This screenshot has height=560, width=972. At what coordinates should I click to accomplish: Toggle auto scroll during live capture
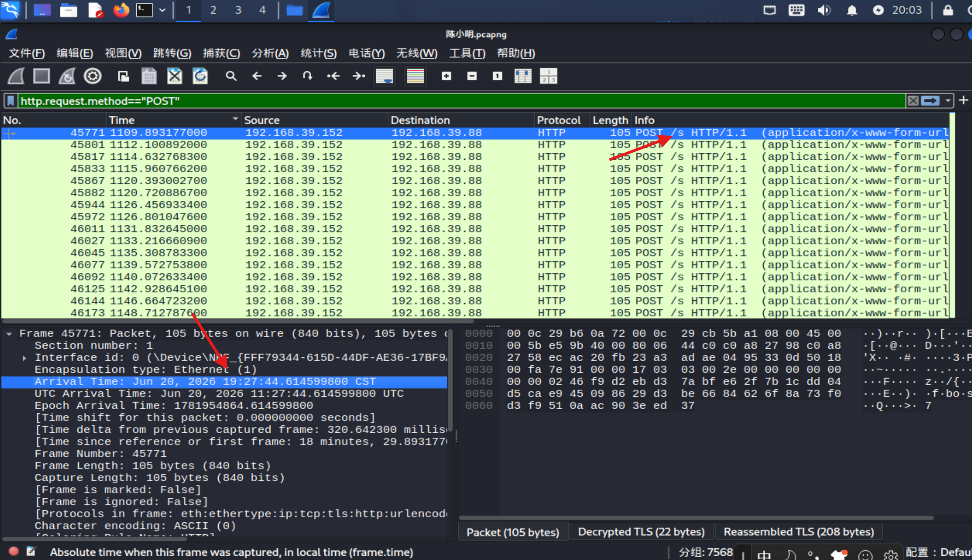tap(385, 76)
